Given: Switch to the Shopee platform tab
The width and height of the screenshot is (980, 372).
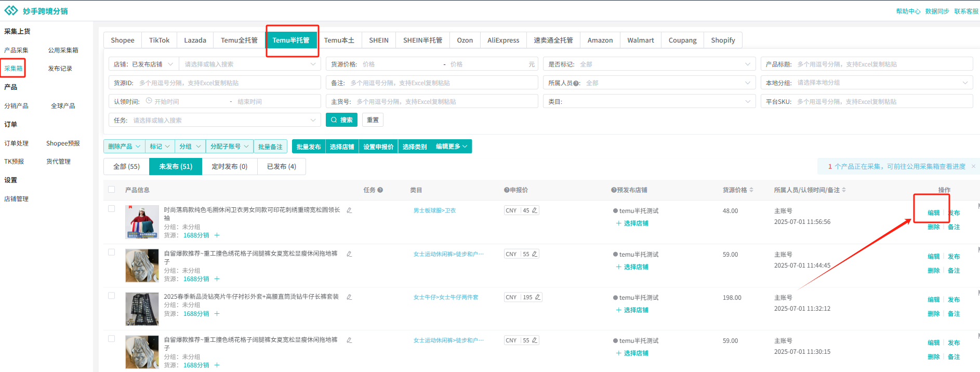Looking at the screenshot, I should pos(123,40).
